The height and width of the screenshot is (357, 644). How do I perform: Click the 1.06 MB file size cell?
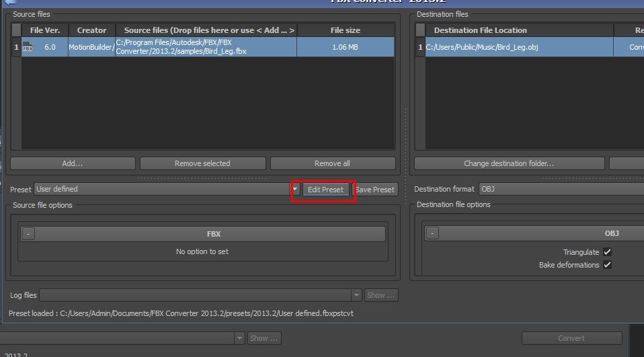[346, 47]
